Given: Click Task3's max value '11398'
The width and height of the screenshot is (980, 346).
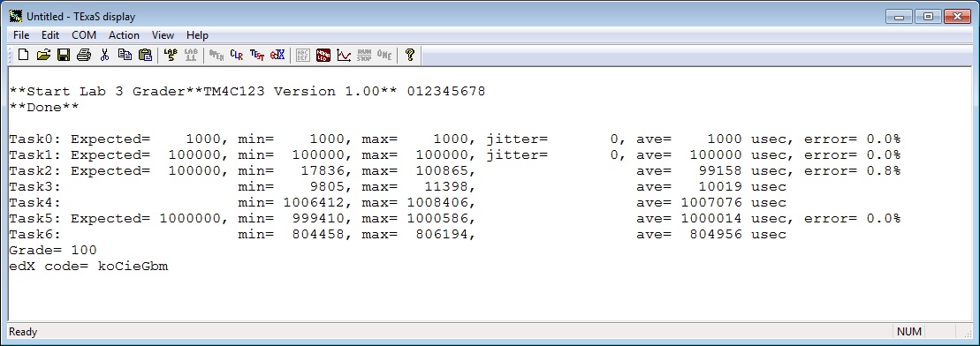Looking at the screenshot, I should click(446, 187).
